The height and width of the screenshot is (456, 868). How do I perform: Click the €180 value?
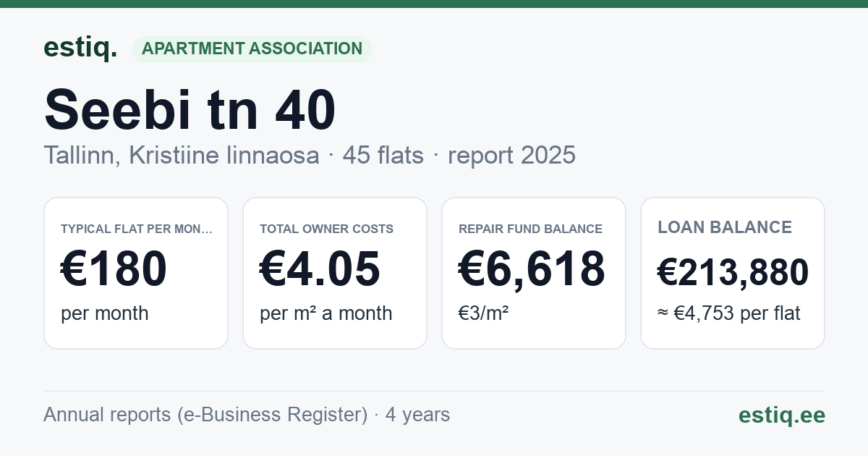pyautogui.click(x=114, y=269)
